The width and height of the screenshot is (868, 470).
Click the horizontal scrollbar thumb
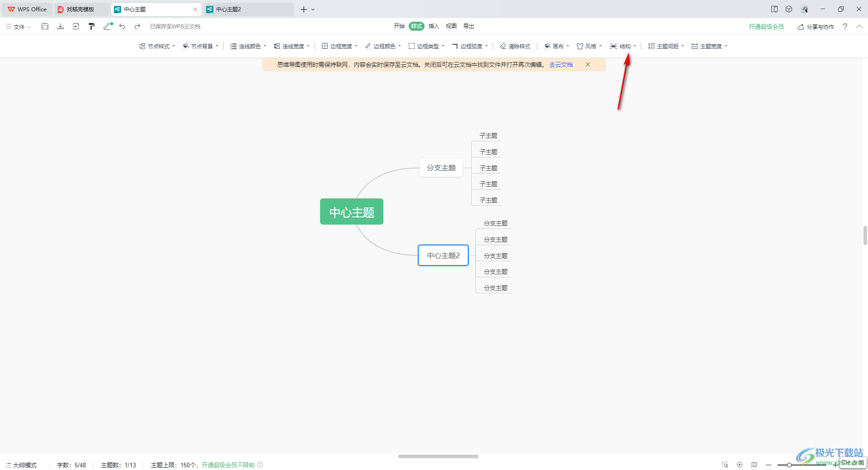tap(438, 456)
